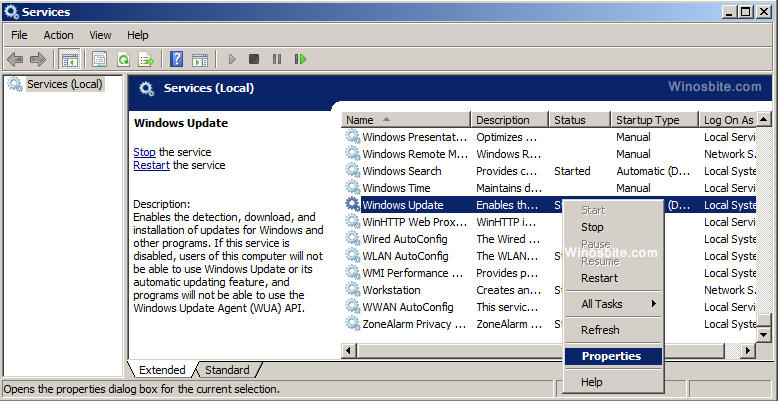778x401 pixels.
Task: Open the Help menu in menu bar
Action: [137, 35]
